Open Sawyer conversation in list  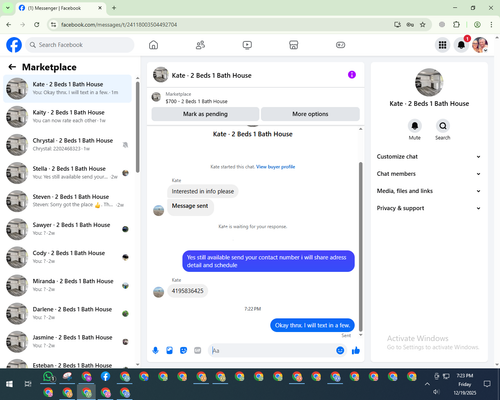click(67, 229)
